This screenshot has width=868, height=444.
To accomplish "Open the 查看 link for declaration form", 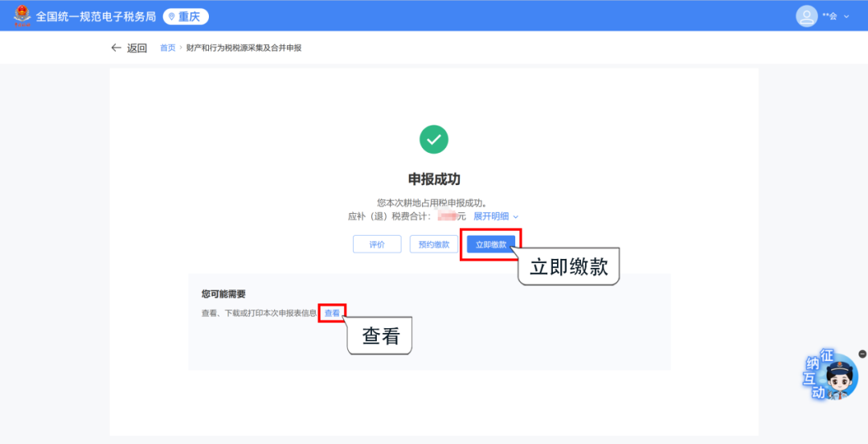I will pyautogui.click(x=332, y=313).
